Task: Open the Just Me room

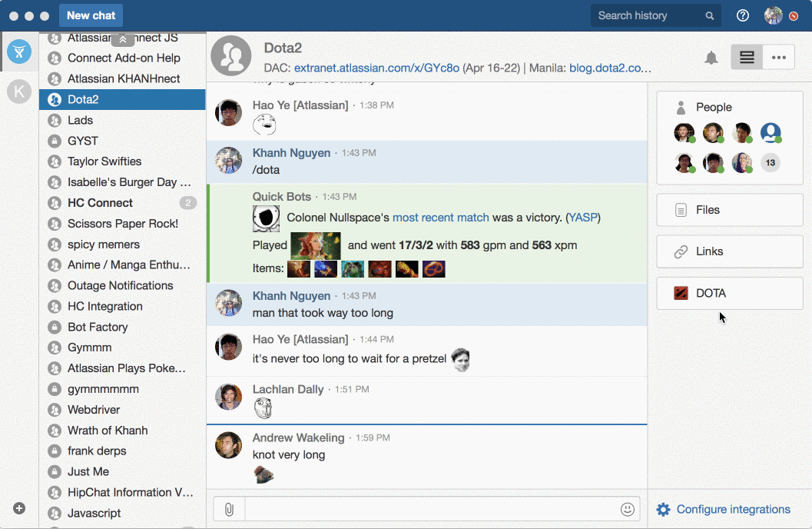Action: tap(123, 471)
